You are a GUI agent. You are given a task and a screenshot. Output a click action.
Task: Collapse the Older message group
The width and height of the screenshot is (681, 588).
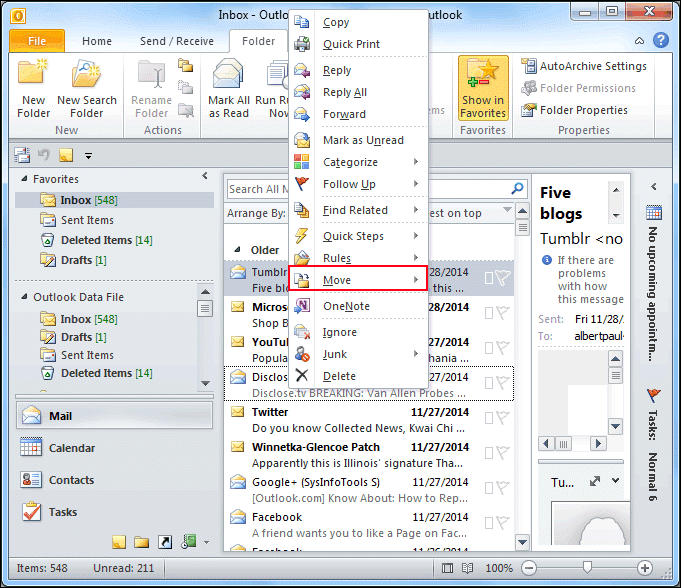point(237,250)
